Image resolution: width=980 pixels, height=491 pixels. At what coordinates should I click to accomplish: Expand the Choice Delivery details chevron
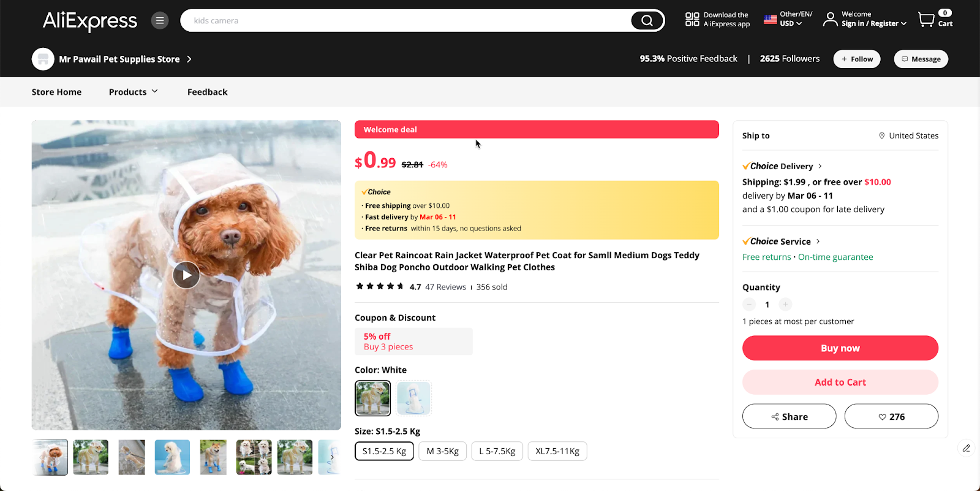tap(819, 166)
